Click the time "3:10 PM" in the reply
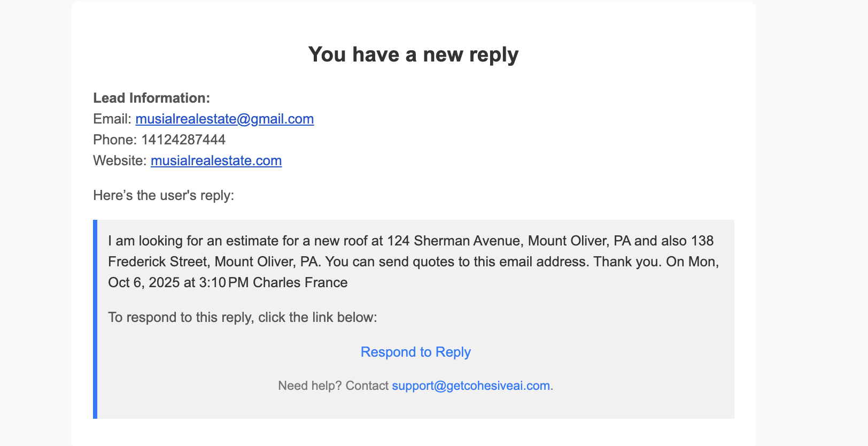The height and width of the screenshot is (446, 868). (223, 282)
